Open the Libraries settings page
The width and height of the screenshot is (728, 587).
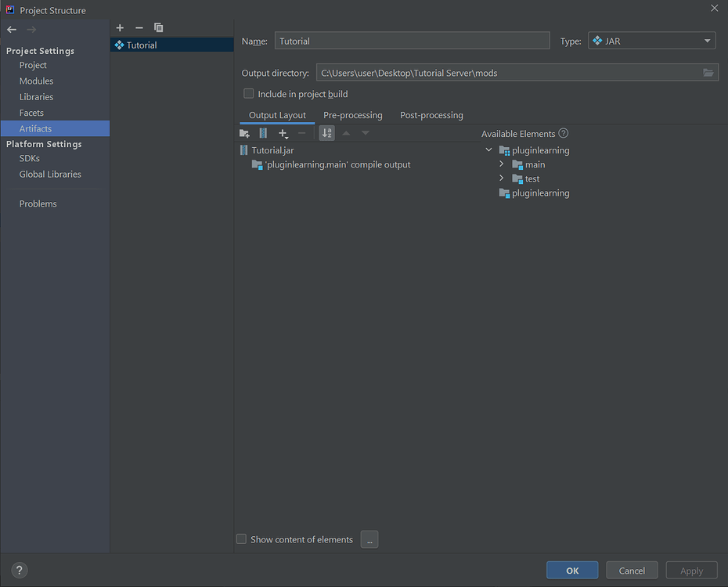pos(36,97)
